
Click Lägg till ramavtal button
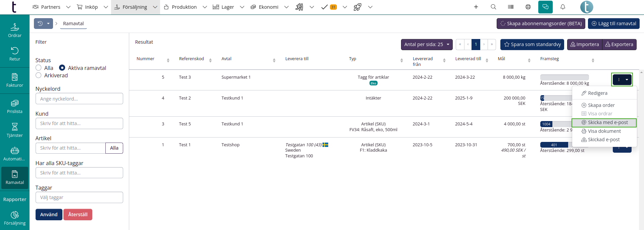coord(614,24)
